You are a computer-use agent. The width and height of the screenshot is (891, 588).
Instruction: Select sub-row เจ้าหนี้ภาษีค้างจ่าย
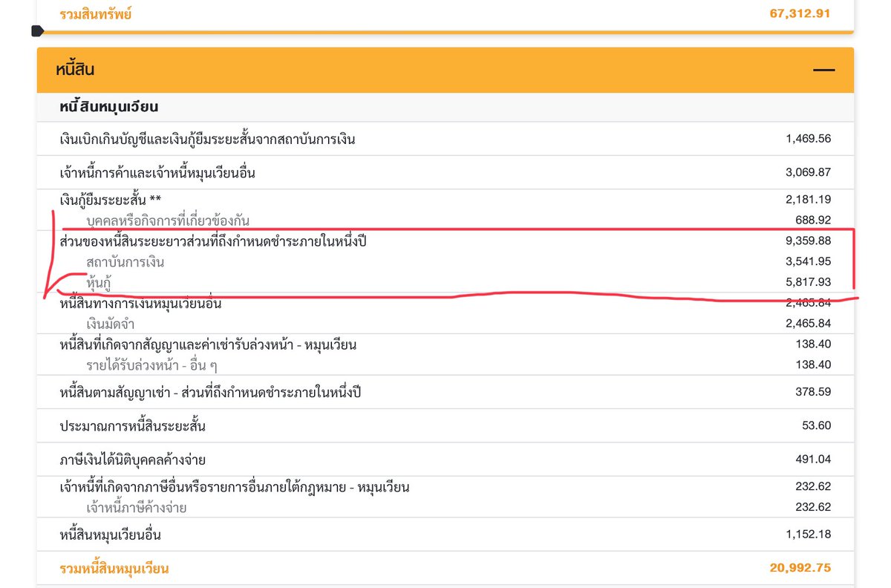(446, 508)
